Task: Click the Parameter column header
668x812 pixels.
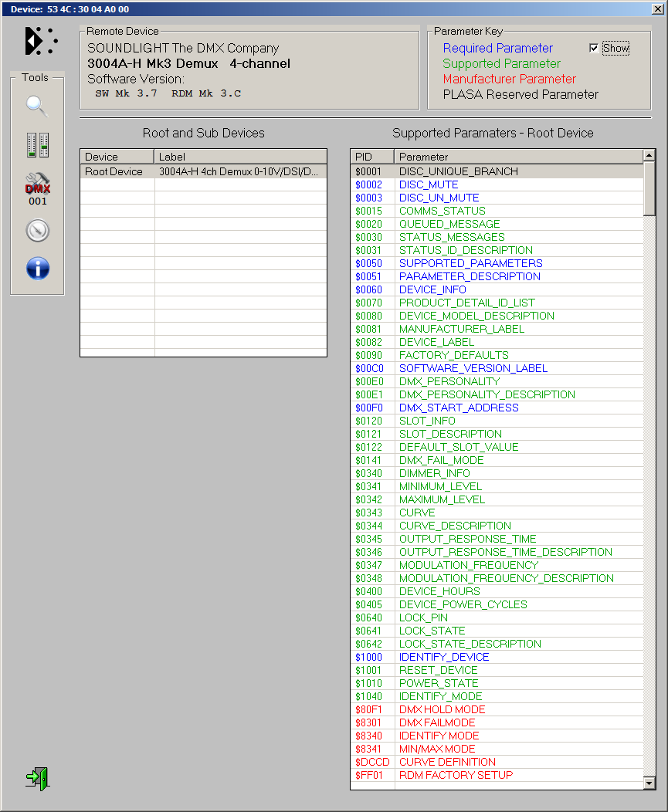Action: (517, 157)
